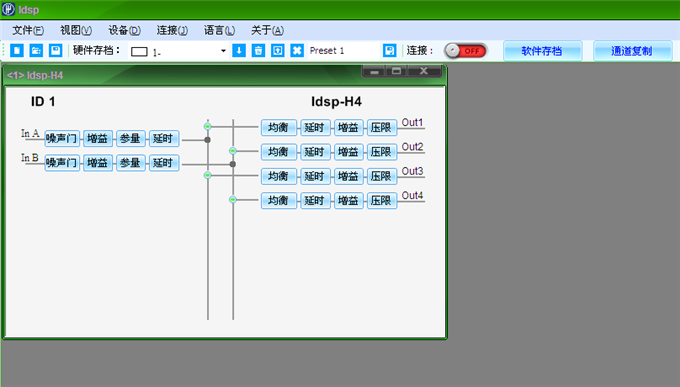Image resolution: width=680 pixels, height=387 pixels.
Task: Open Out4 均衡 block
Action: 279,200
